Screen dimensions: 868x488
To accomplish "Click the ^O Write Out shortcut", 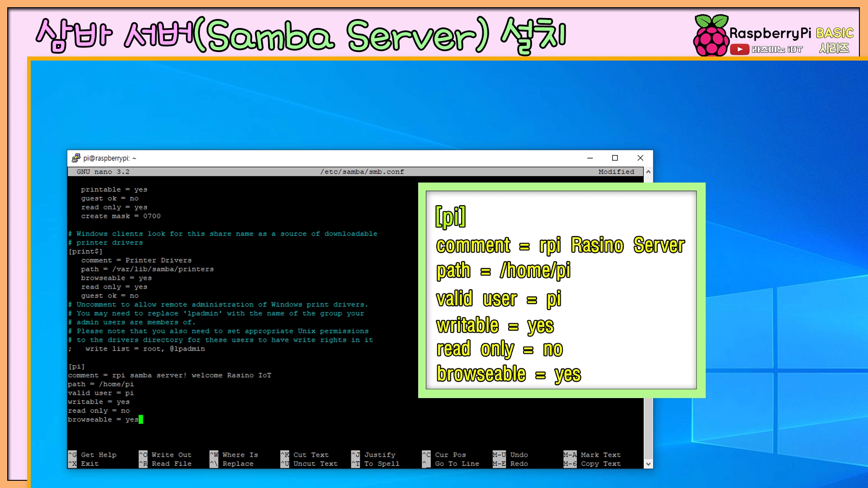I will [165, 455].
